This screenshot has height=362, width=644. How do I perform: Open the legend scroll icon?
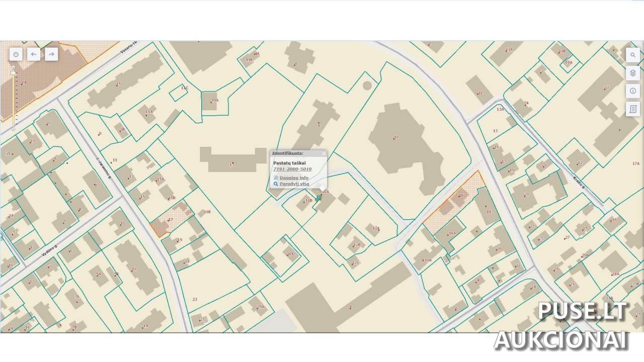(x=632, y=109)
